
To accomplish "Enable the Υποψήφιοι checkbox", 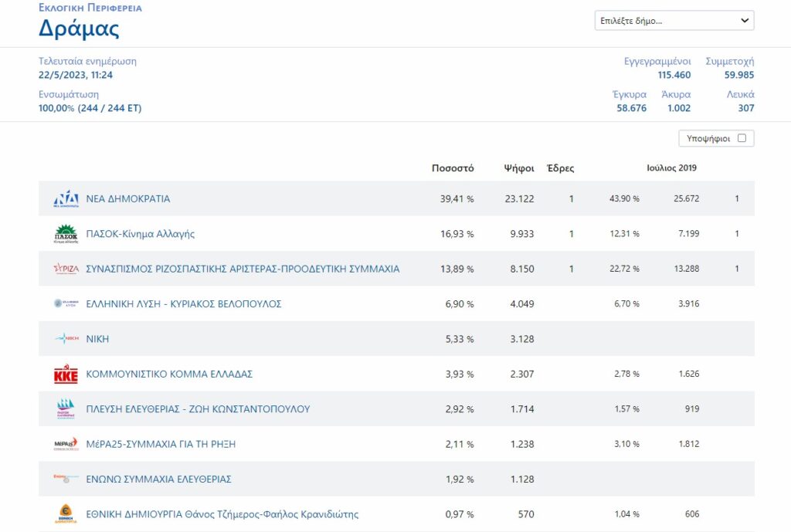I will point(742,139).
